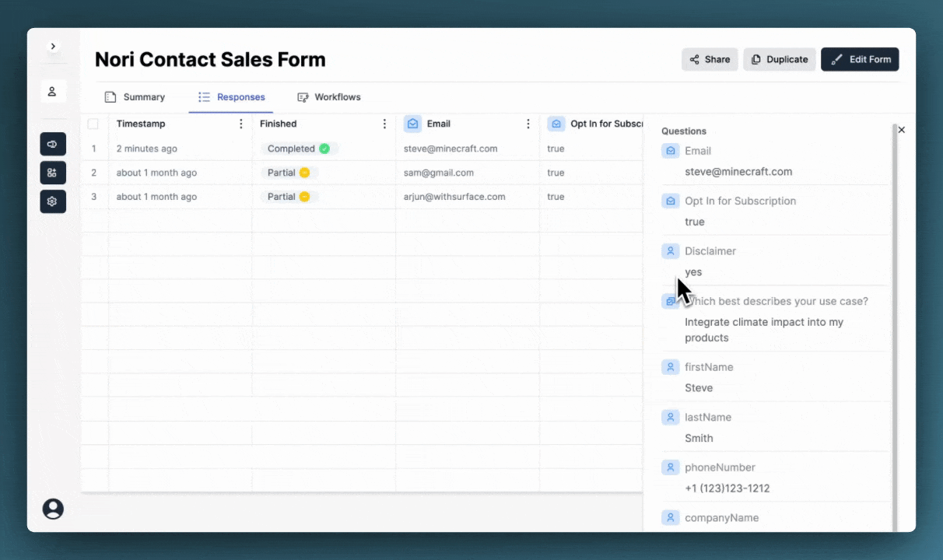Click the Duplicate button

pyautogui.click(x=780, y=59)
